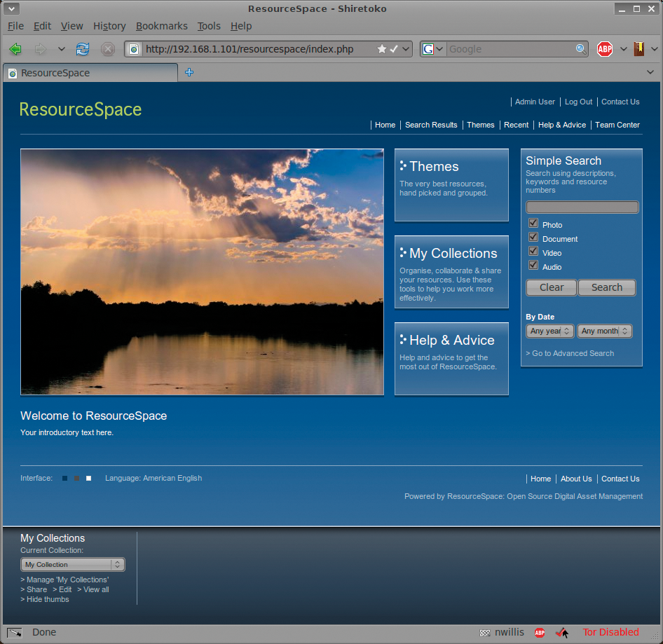Select the white interface color swatch
The image size is (663, 644).
click(x=89, y=478)
